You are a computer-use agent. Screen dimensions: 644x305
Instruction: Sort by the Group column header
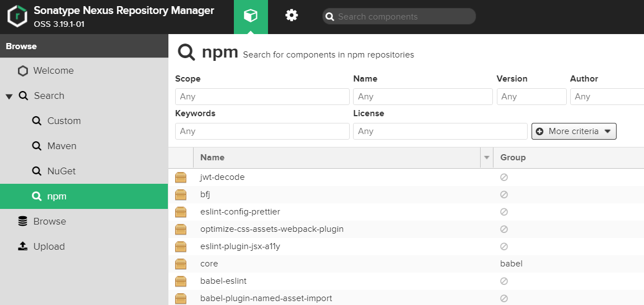(x=568, y=158)
